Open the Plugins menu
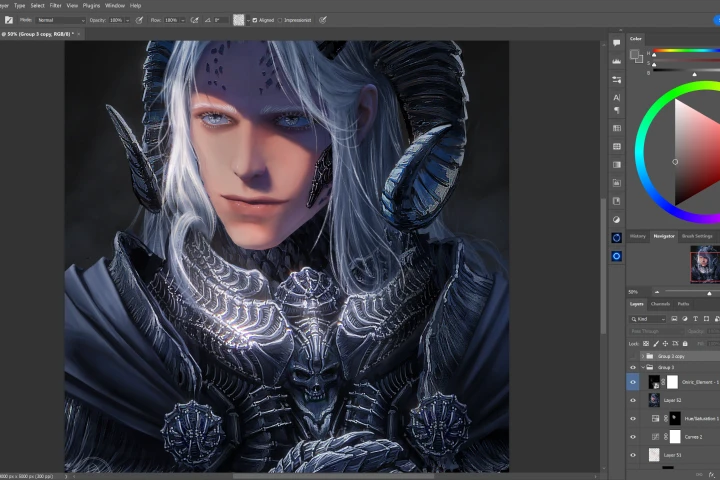 click(91, 6)
